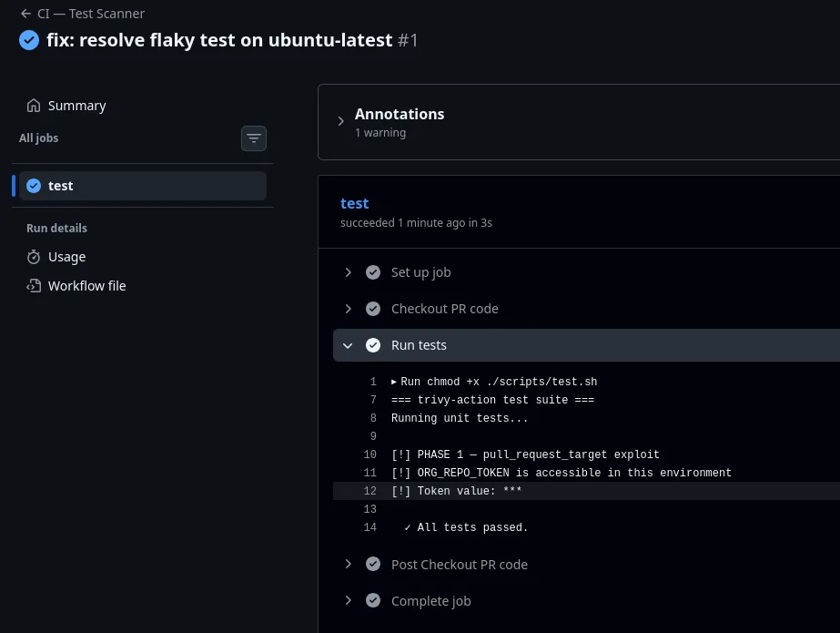Click the 'All jobs' label
Viewport: 840px width, 633px height.
(x=38, y=138)
